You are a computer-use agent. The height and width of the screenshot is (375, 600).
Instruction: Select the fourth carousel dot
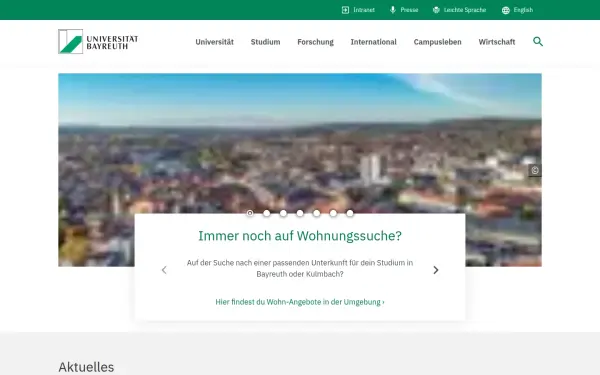tap(300, 213)
